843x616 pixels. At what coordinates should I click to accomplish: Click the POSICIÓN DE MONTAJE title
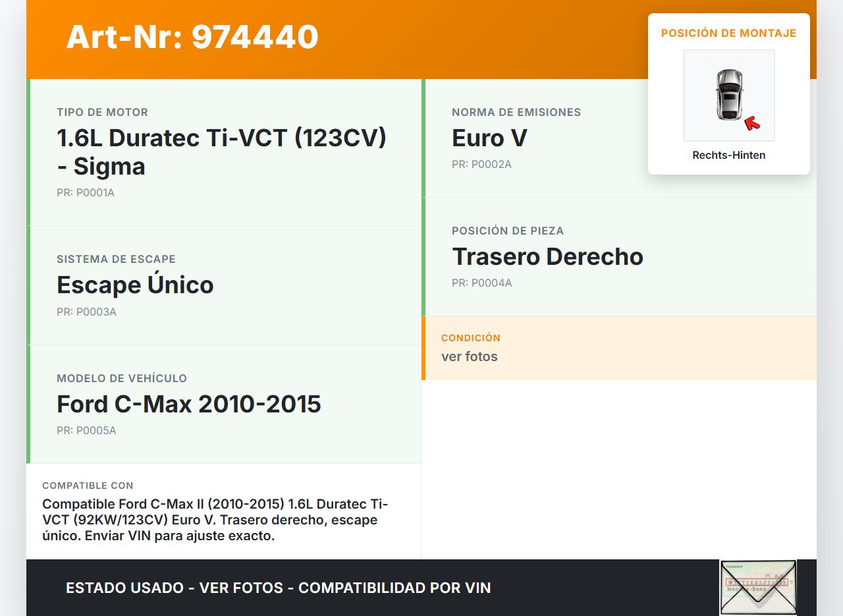point(729,33)
